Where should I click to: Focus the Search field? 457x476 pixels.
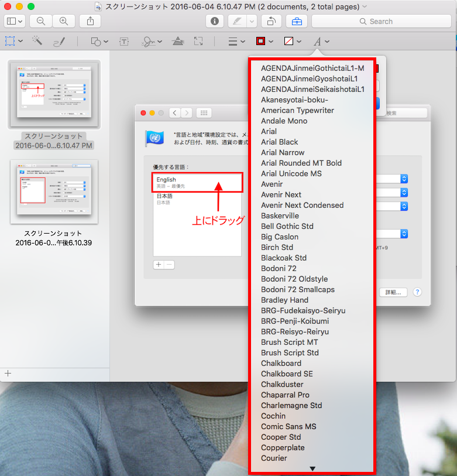pyautogui.click(x=381, y=21)
